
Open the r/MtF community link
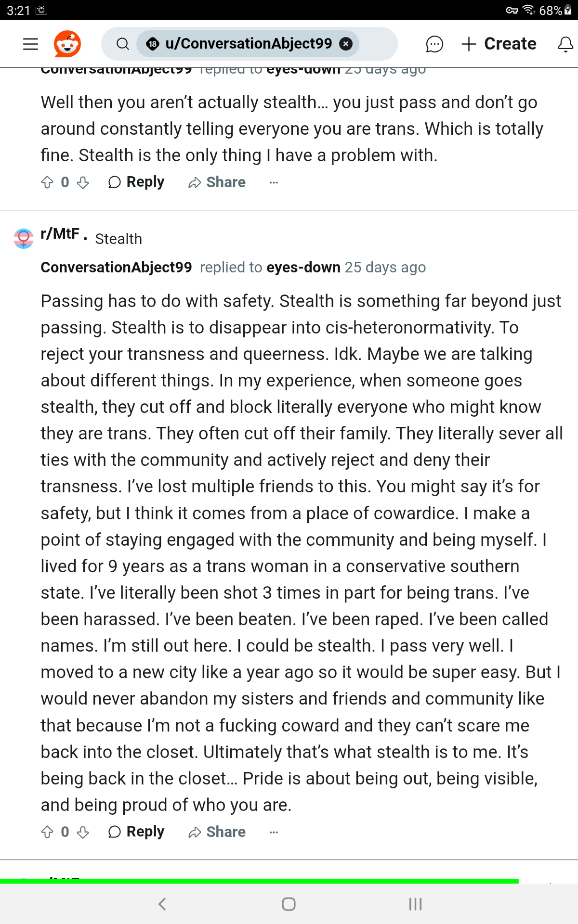(60, 234)
